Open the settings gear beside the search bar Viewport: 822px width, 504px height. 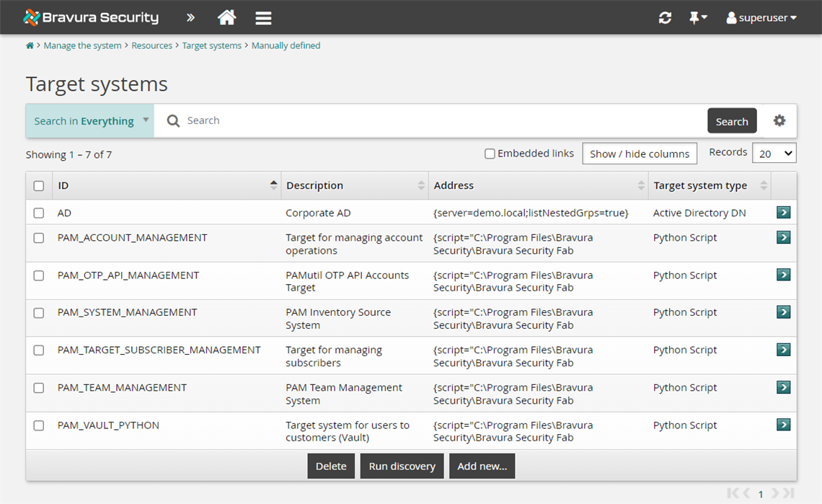[x=779, y=120]
